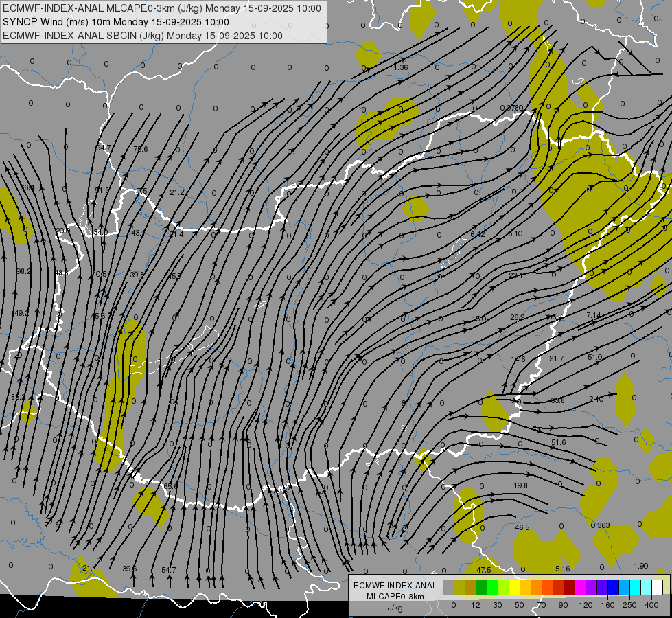
Task: Select the dark blue legend swatch
Action: click(613, 587)
